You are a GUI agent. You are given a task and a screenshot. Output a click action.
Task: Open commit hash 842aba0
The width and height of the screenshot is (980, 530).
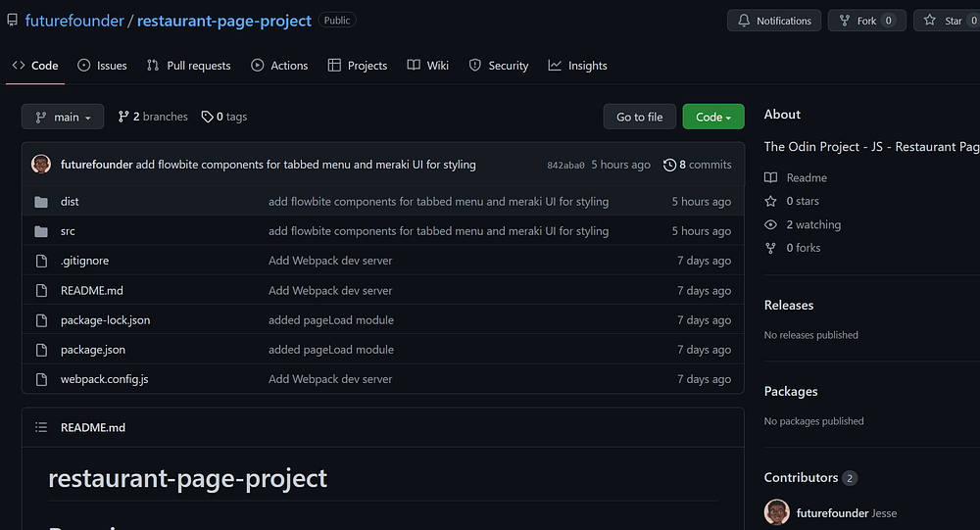click(565, 166)
